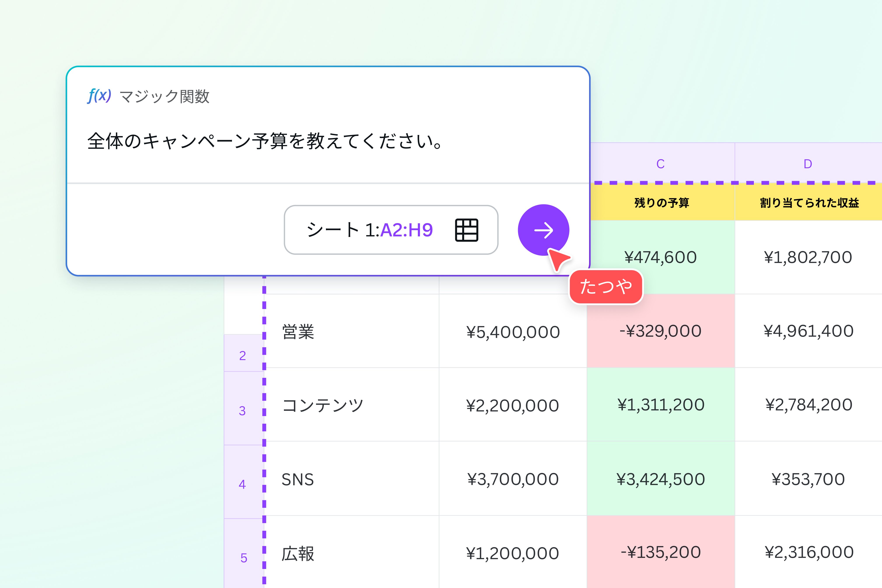This screenshot has width=882, height=588.
Task: Click the cell ¥2,784,200
Action: point(808,405)
